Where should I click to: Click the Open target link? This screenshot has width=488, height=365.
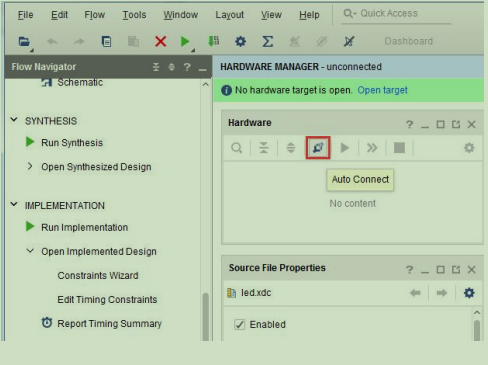(382, 90)
